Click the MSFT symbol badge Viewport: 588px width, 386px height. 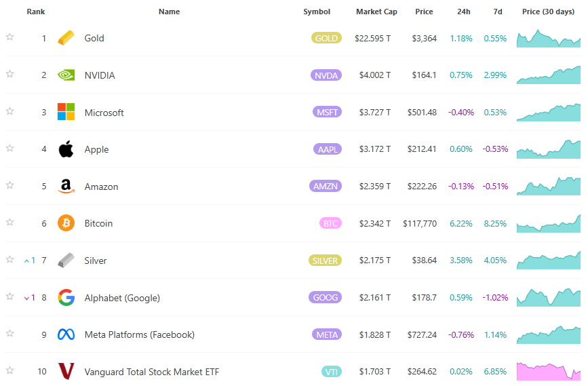(327, 112)
